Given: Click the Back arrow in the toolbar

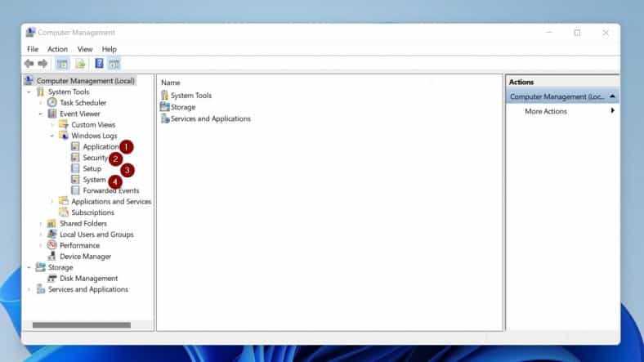Looking at the screenshot, I should 29,64.
